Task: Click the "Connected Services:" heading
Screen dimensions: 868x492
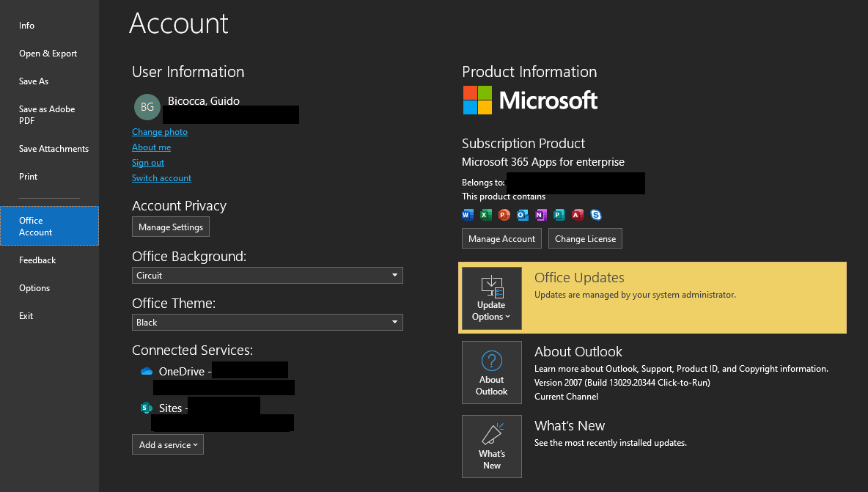Action: coord(193,350)
